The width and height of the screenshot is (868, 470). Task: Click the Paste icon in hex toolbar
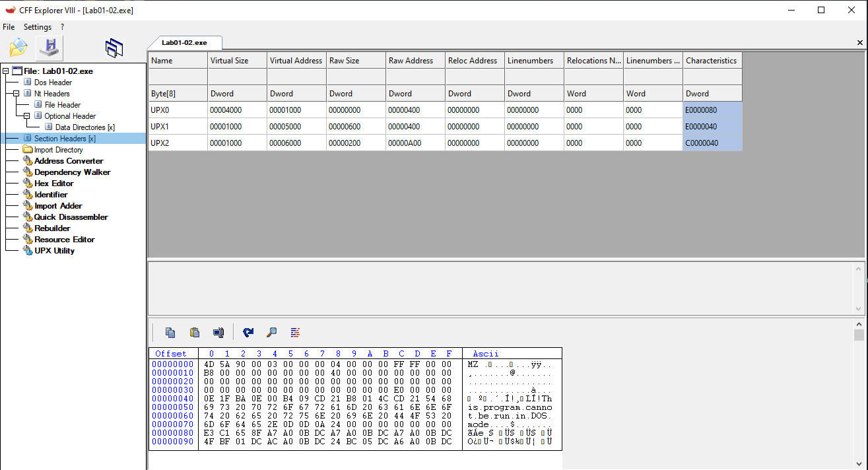point(195,333)
